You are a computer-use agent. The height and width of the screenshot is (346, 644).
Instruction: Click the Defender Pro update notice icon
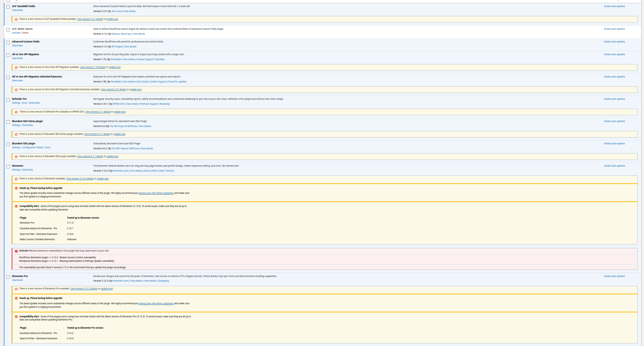pyautogui.click(x=16, y=112)
